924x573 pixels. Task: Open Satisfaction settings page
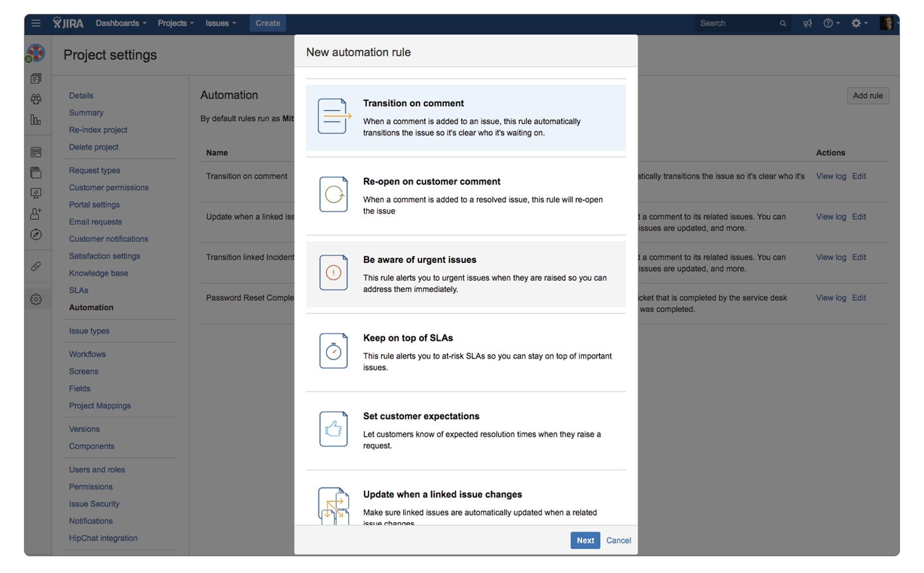[105, 256]
